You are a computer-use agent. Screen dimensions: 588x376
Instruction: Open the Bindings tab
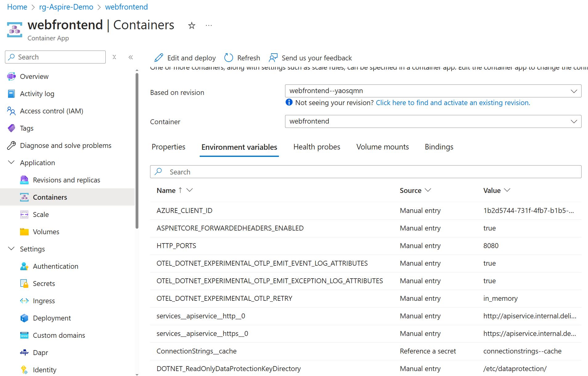[x=439, y=147]
